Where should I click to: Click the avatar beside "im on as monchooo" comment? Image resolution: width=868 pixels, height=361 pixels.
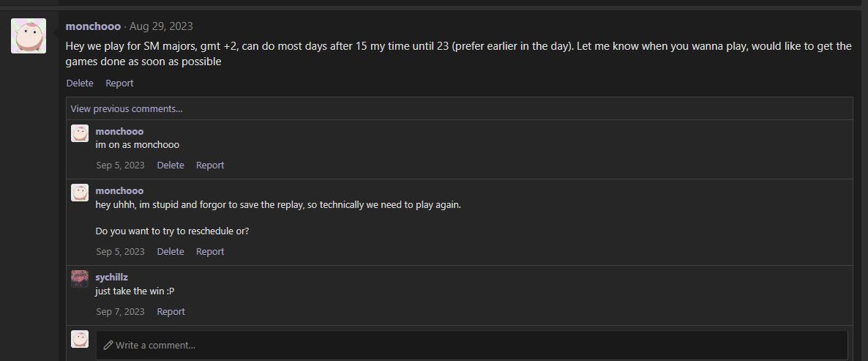coord(80,133)
